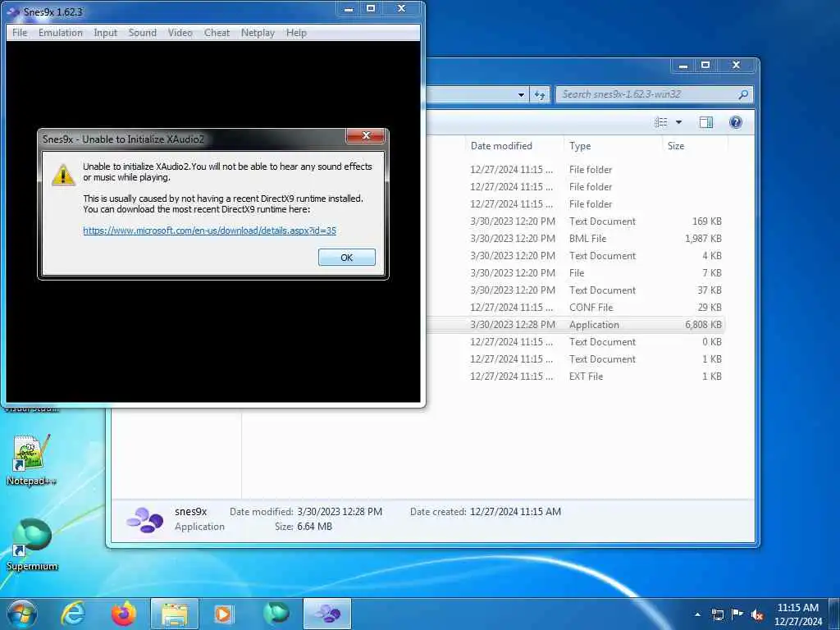Select the CONF File row
The height and width of the screenshot is (630, 840).
(x=576, y=308)
